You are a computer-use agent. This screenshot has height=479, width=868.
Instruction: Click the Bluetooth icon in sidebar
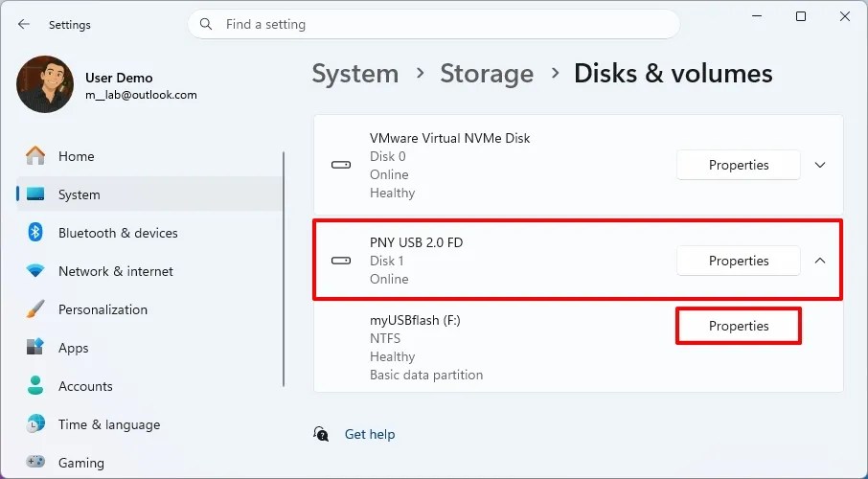(35, 233)
